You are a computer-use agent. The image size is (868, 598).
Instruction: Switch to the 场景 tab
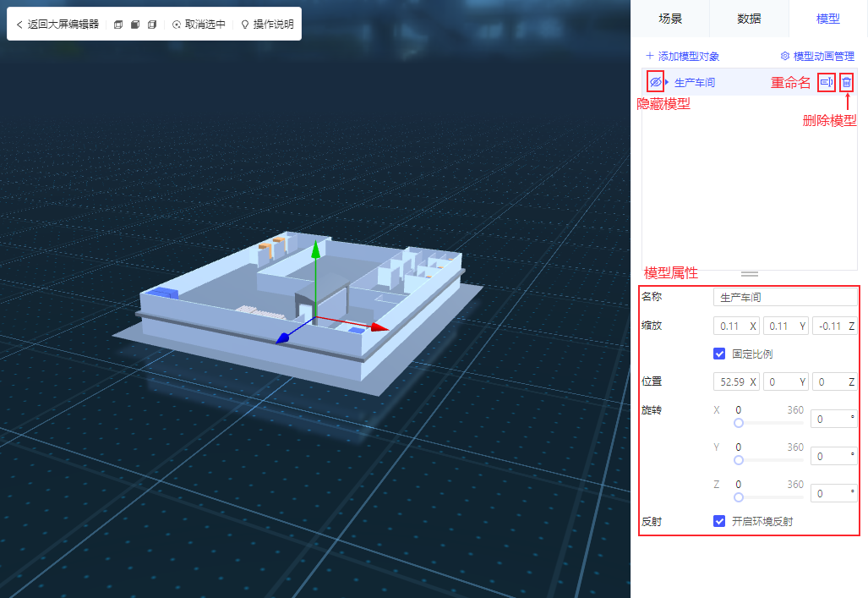tap(670, 19)
